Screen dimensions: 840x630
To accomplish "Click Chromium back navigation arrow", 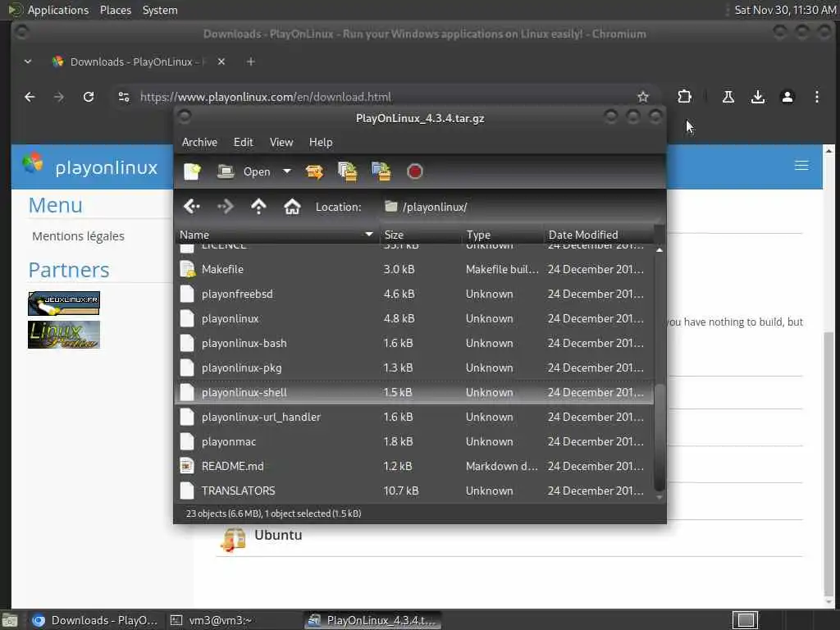I will pos(30,97).
